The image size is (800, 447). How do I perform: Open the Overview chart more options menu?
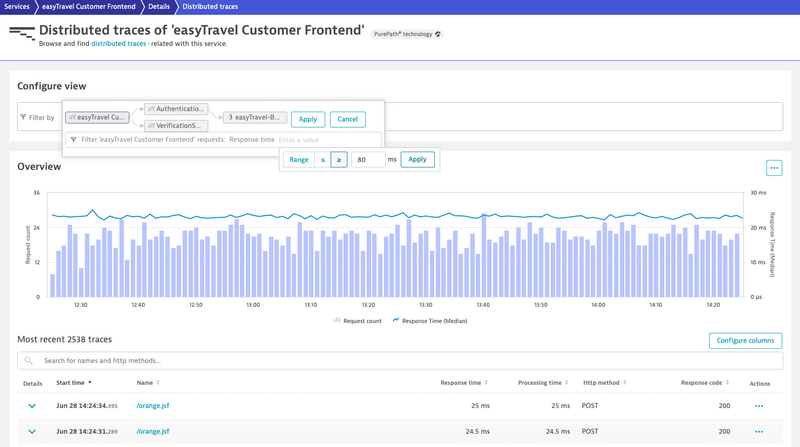[773, 168]
